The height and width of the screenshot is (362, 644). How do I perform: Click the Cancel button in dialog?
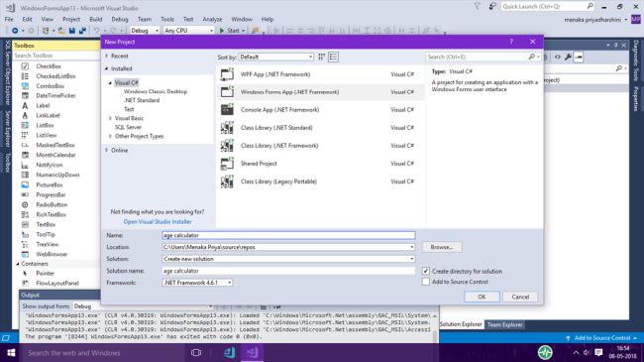click(520, 297)
